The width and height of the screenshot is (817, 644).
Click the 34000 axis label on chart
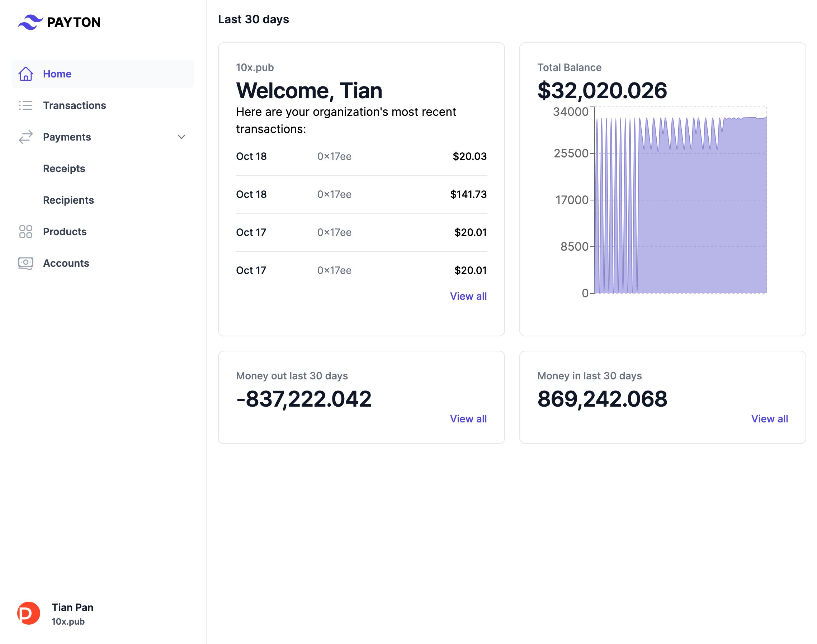click(x=571, y=112)
